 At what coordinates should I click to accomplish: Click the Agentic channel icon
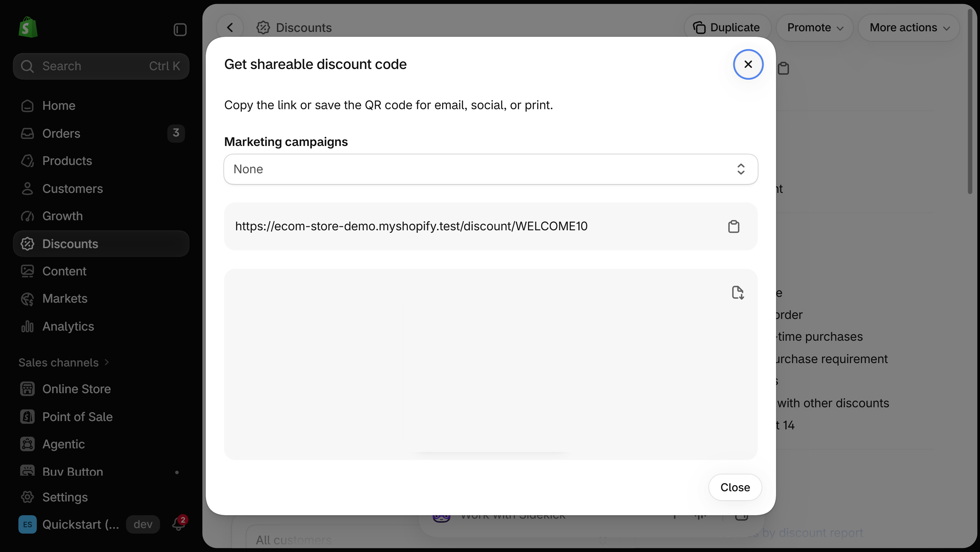[27, 444]
